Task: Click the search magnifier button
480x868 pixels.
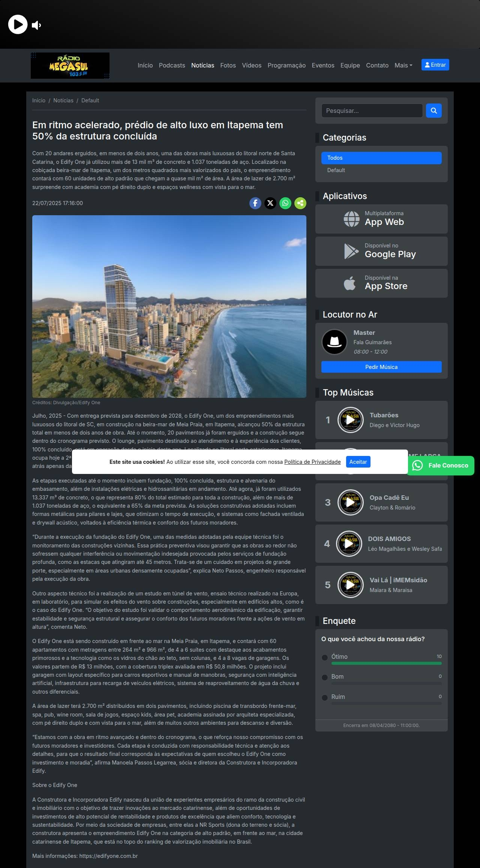Action: [433, 111]
